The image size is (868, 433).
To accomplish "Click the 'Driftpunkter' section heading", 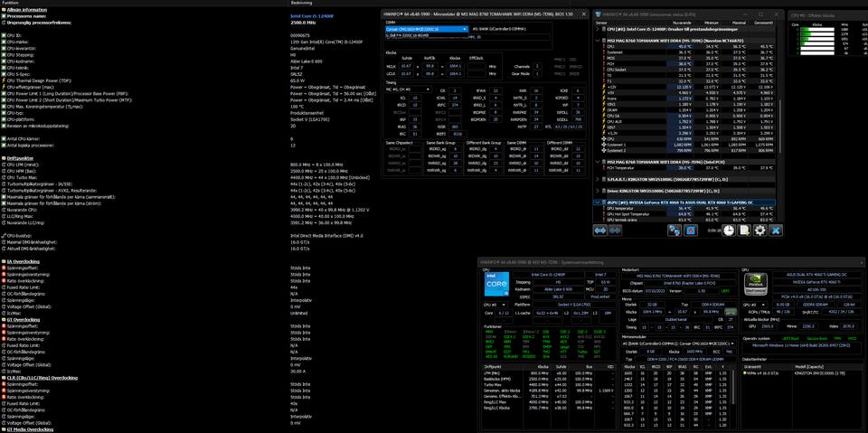I will pyautogui.click(x=18, y=158).
